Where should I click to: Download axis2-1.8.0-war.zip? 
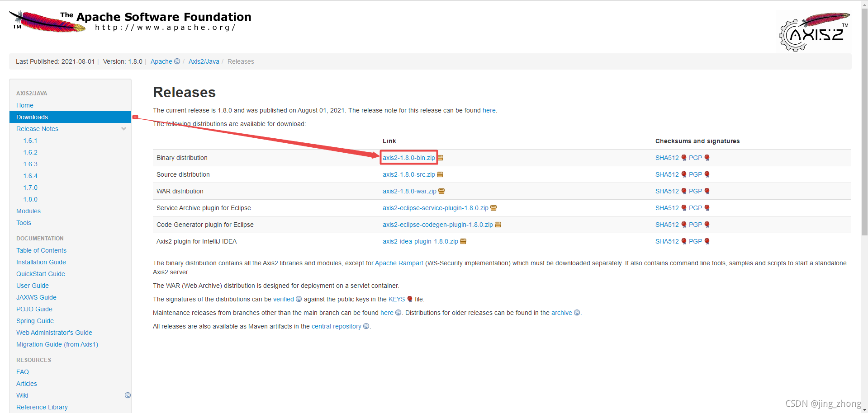tap(410, 191)
